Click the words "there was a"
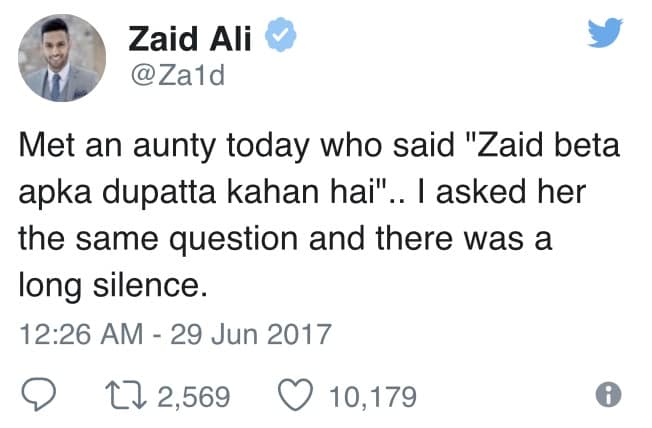 point(464,239)
